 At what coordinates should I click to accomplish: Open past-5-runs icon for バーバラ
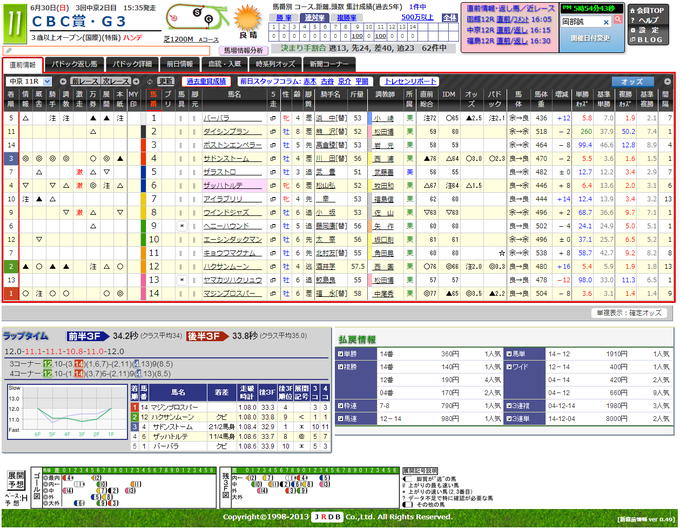[x=273, y=118]
